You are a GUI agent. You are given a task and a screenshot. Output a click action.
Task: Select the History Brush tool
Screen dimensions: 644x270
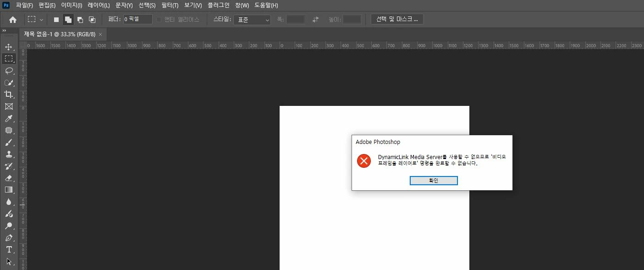point(9,166)
